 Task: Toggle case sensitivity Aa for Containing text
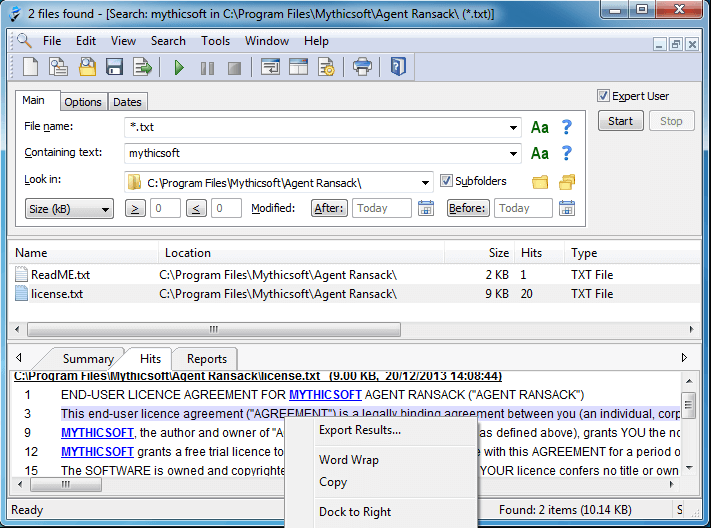point(540,153)
